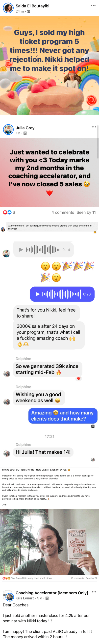Open more options on Kris Lenart's post

(x=94, y=592)
